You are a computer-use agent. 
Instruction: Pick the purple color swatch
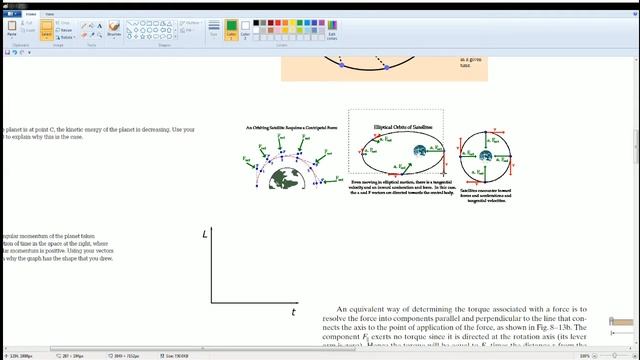tap(322, 22)
